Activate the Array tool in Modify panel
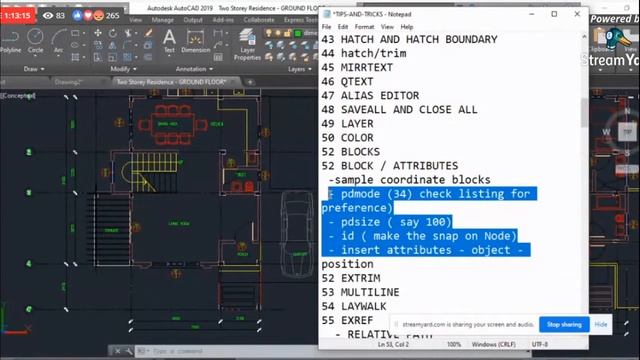 tap(128, 57)
